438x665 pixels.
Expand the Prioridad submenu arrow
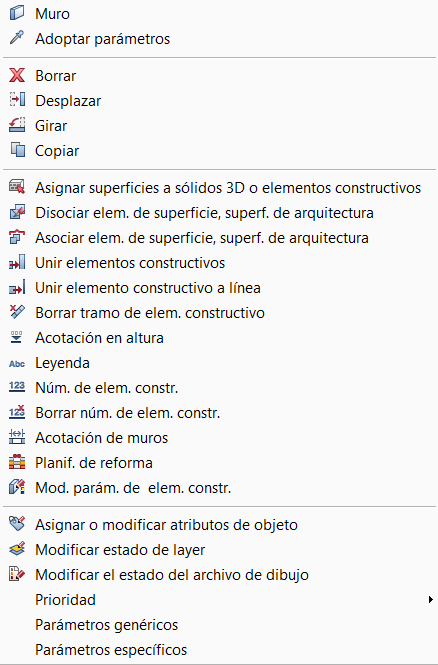[431, 600]
